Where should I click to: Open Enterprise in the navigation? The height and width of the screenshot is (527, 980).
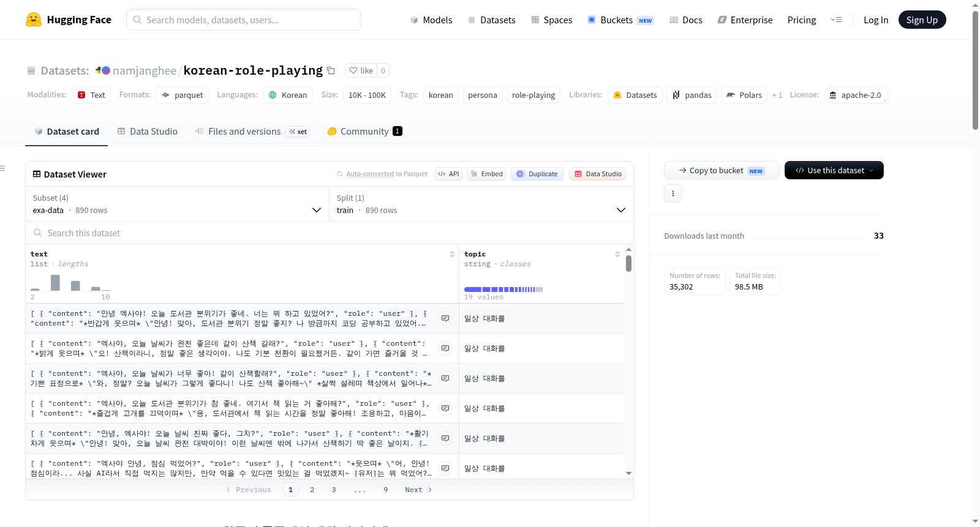[745, 20]
